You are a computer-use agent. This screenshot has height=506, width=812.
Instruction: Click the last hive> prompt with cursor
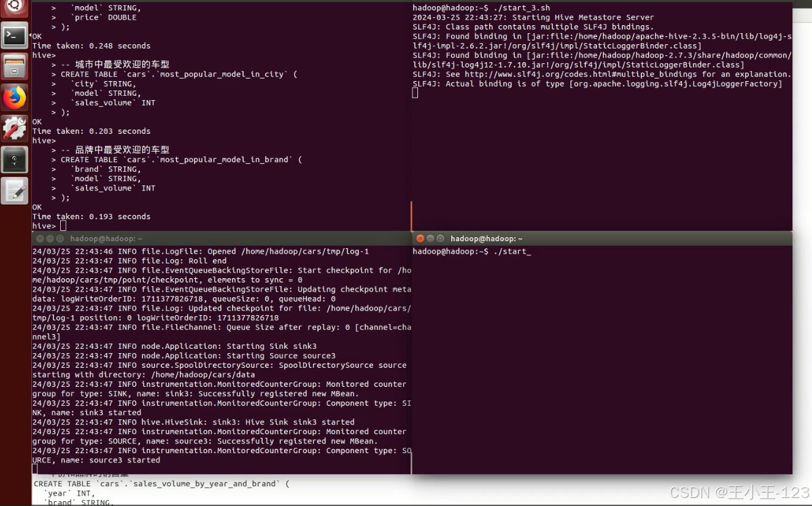[49, 226]
